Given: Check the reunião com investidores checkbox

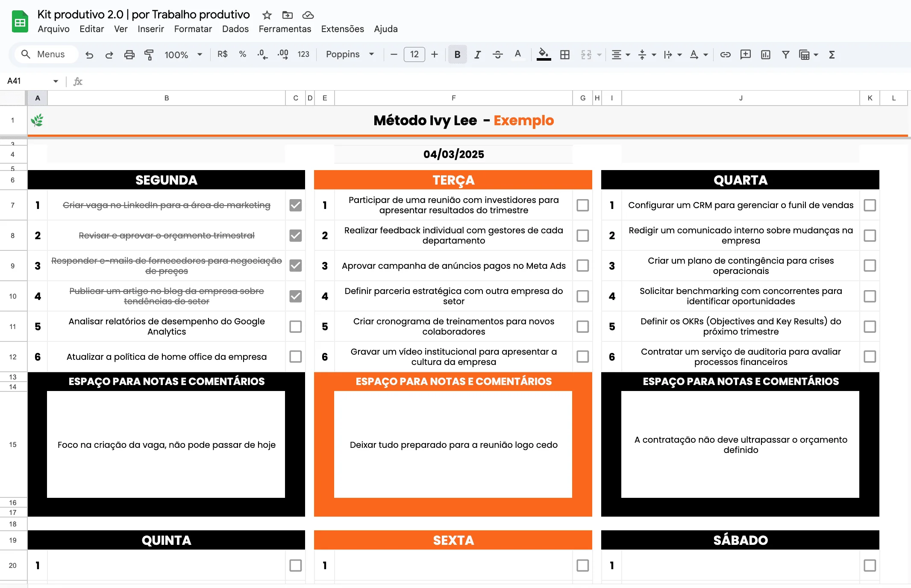Looking at the screenshot, I should click(583, 205).
